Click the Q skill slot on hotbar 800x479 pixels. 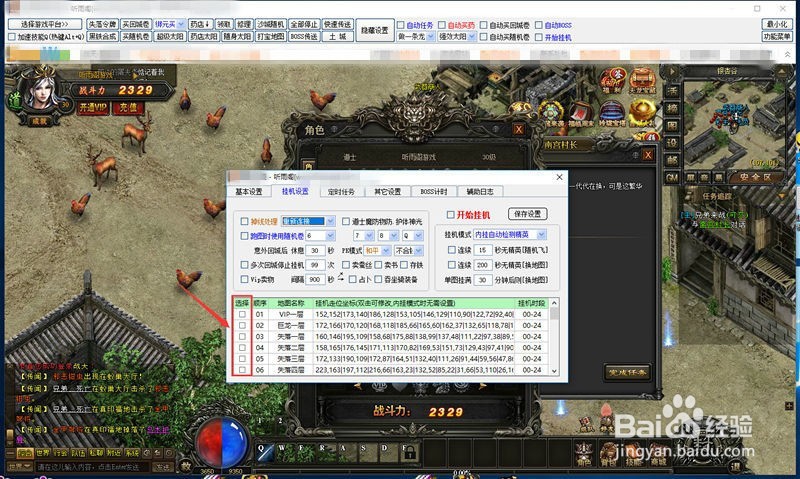point(265,451)
